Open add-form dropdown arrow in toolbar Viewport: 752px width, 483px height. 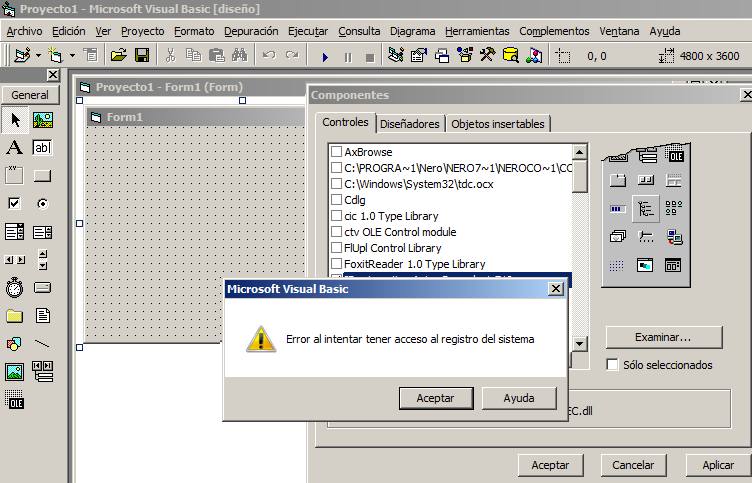point(72,56)
